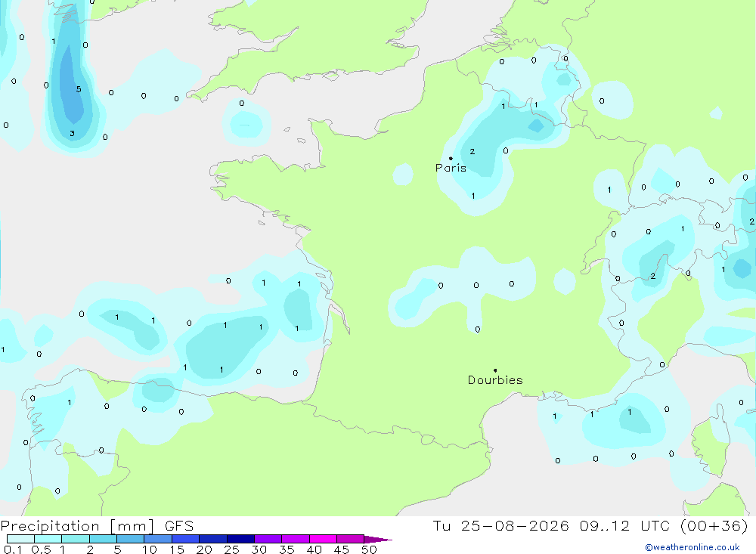Click the Paris location dot marker

click(x=451, y=158)
